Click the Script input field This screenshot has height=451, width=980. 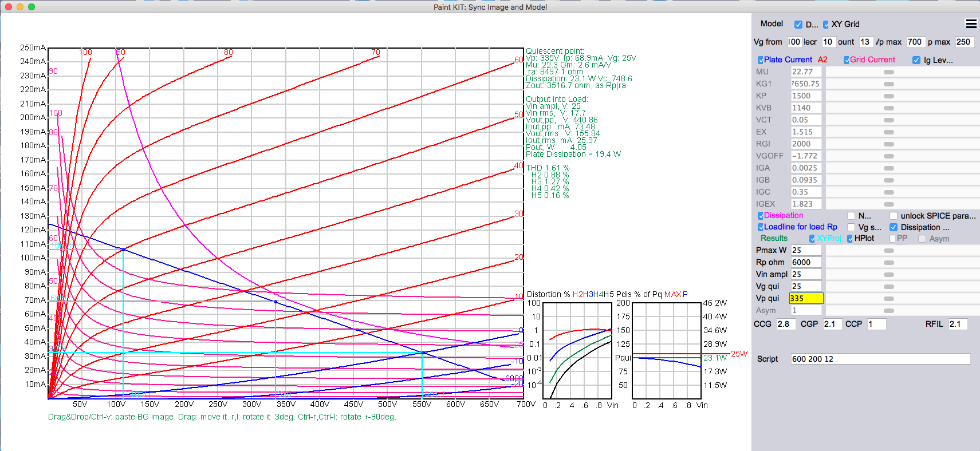(x=881, y=359)
